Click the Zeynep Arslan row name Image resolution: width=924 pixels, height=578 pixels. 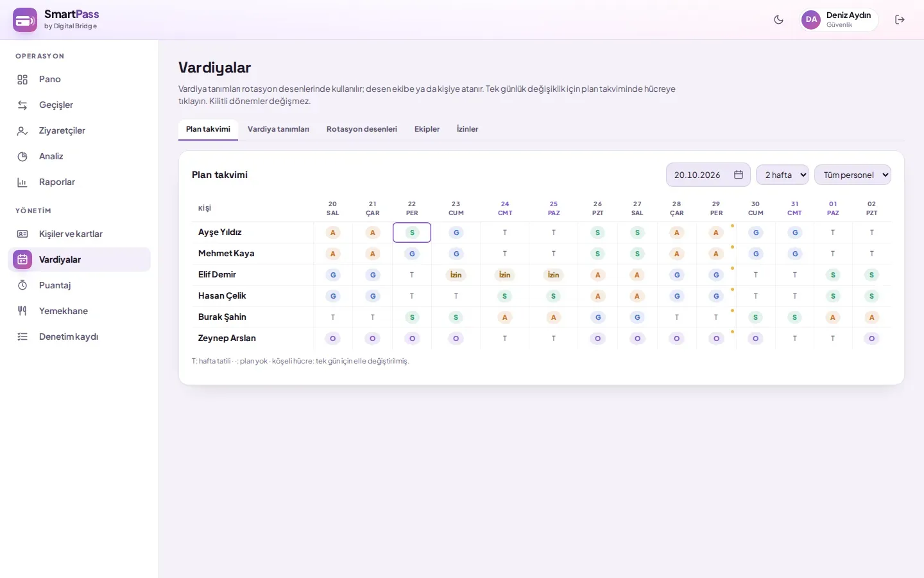tap(227, 338)
